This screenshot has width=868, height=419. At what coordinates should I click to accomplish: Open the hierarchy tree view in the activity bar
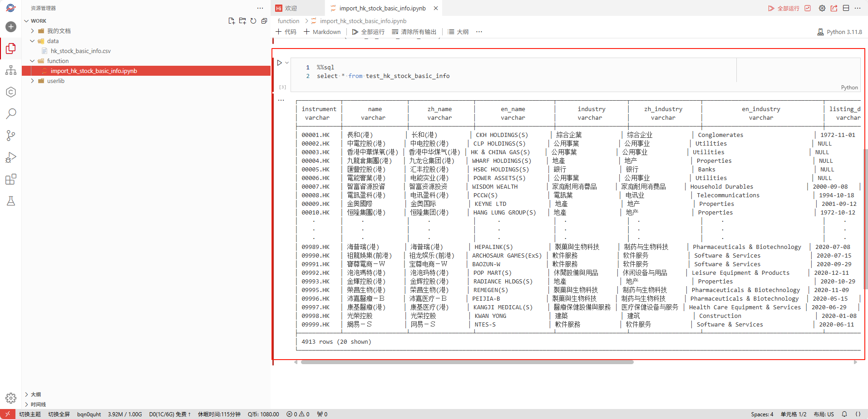pos(11,70)
